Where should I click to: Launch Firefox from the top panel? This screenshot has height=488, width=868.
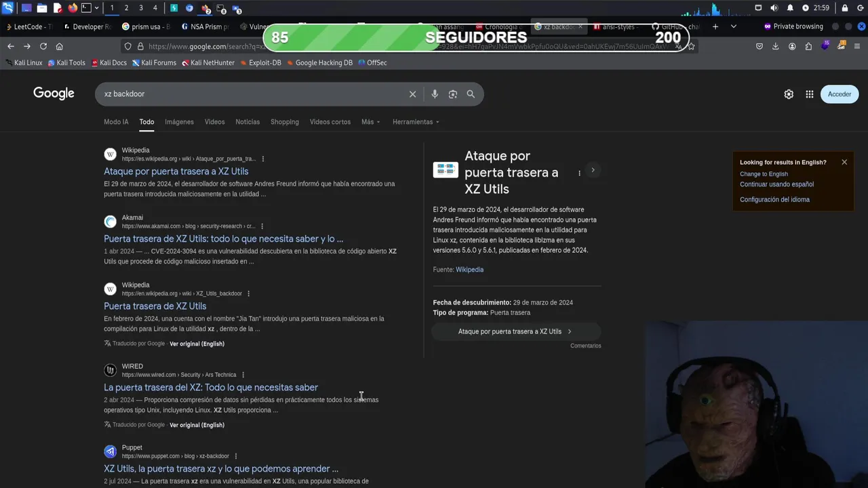tap(73, 8)
